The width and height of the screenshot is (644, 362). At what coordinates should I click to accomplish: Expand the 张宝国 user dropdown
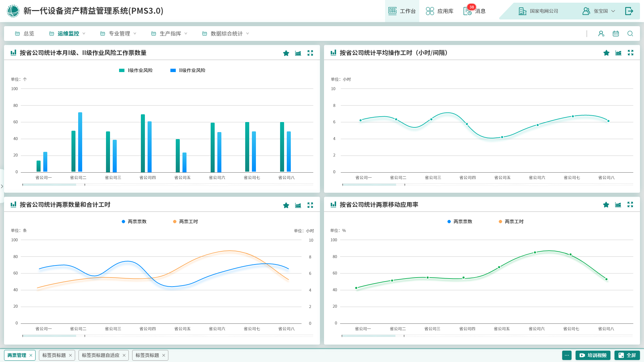(x=599, y=11)
